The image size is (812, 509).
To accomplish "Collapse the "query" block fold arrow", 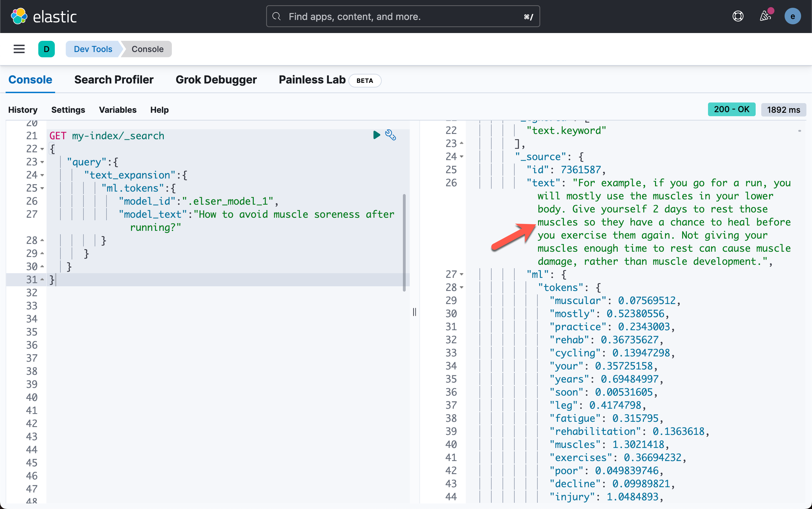I will tap(42, 162).
